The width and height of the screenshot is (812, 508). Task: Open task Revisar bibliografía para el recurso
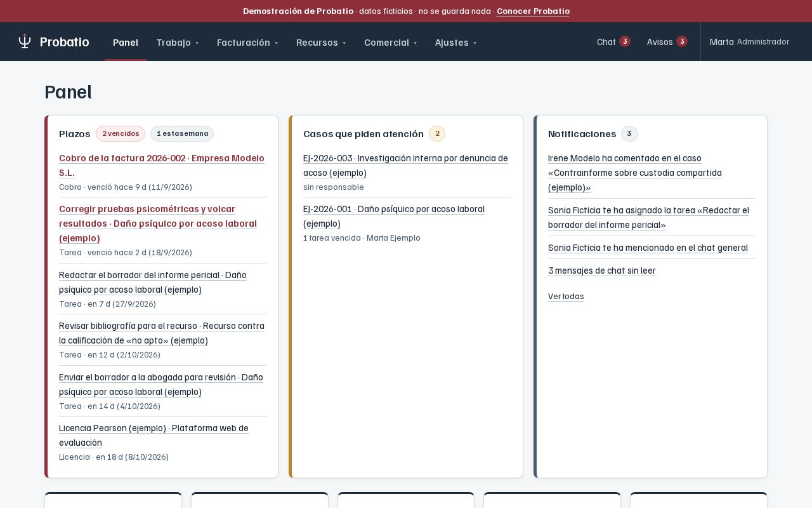pos(162,333)
